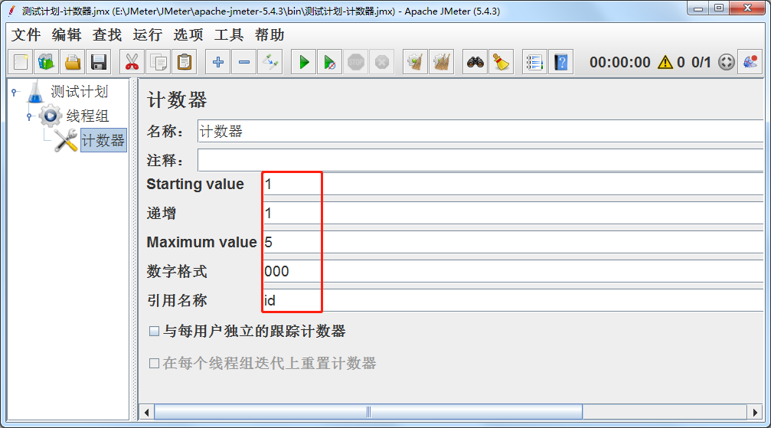Open Search with binoculars icon
This screenshot has width=771, height=428.
point(475,62)
